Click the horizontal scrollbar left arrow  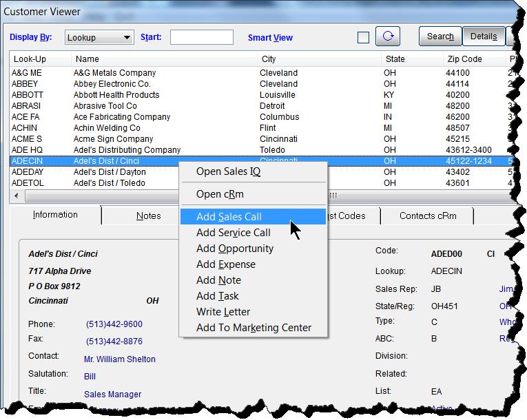coord(17,196)
